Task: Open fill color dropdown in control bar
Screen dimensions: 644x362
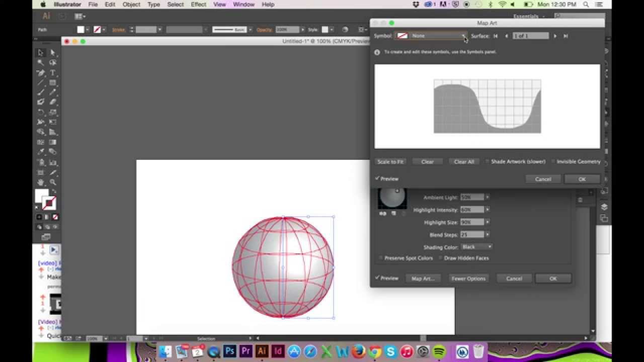Action: (88, 30)
